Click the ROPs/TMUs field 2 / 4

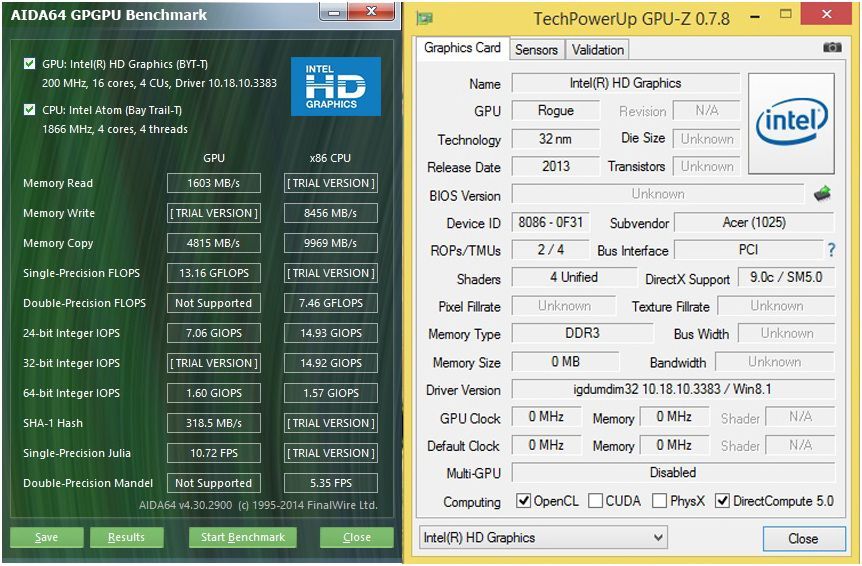coord(550,250)
